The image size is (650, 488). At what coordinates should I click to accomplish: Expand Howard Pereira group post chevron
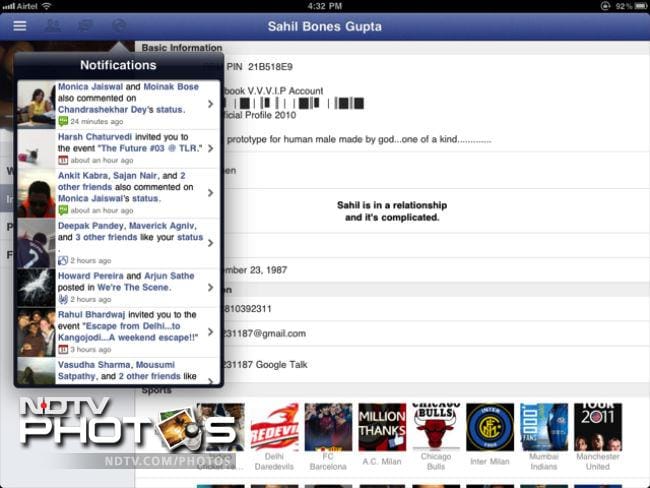pyautogui.click(x=211, y=287)
